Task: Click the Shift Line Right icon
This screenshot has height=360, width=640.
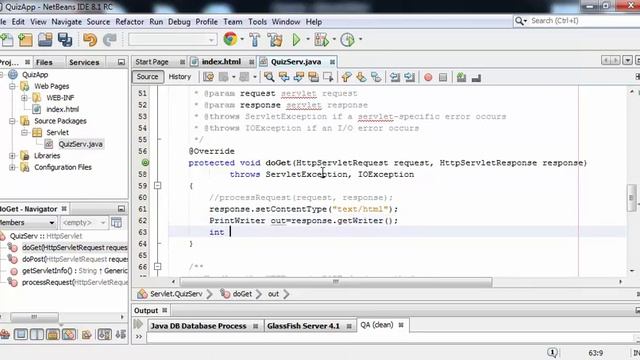Action: click(409, 77)
